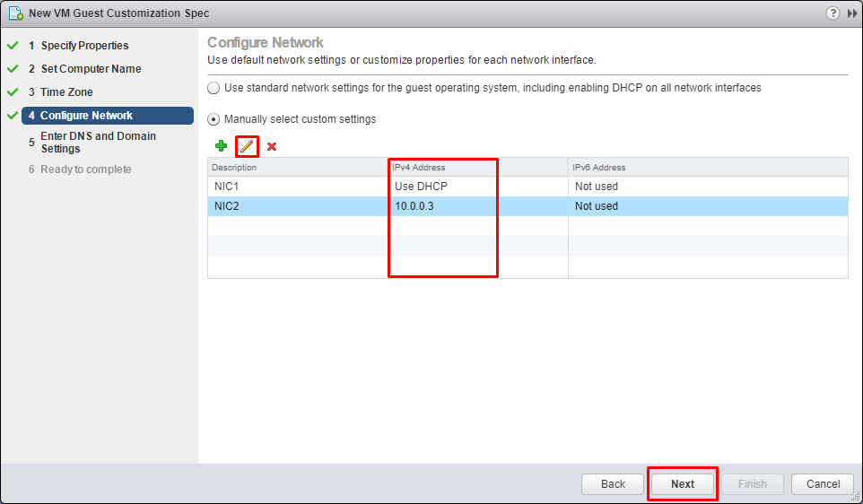
Task: Click the red X delete NIC icon
Action: pyautogui.click(x=272, y=146)
